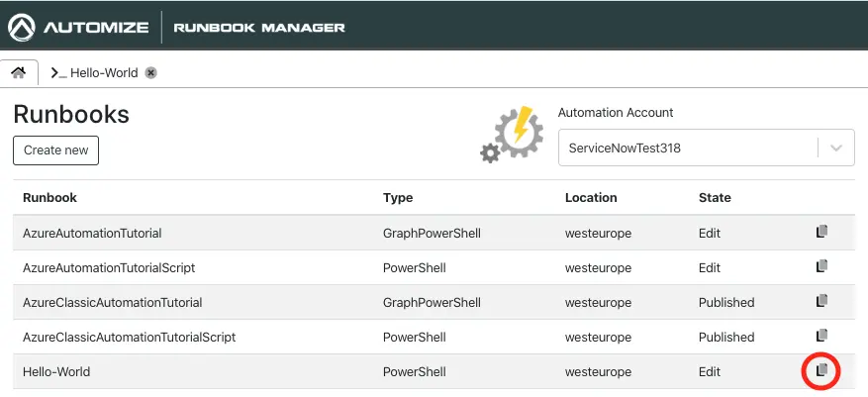This screenshot has height=397, width=868.
Task: Open the AzureAutomationTutorial runbook
Action: [x=92, y=234]
